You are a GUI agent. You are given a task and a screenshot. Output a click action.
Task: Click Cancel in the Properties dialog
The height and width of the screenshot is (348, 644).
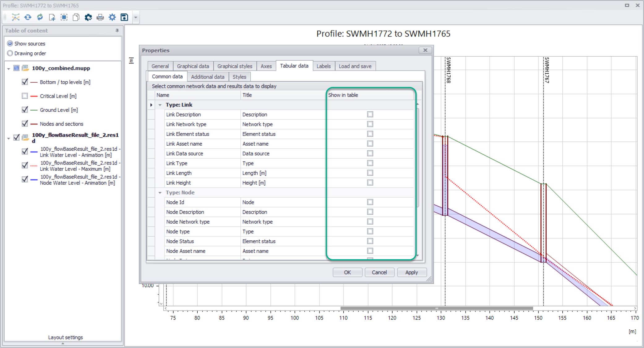pos(379,272)
